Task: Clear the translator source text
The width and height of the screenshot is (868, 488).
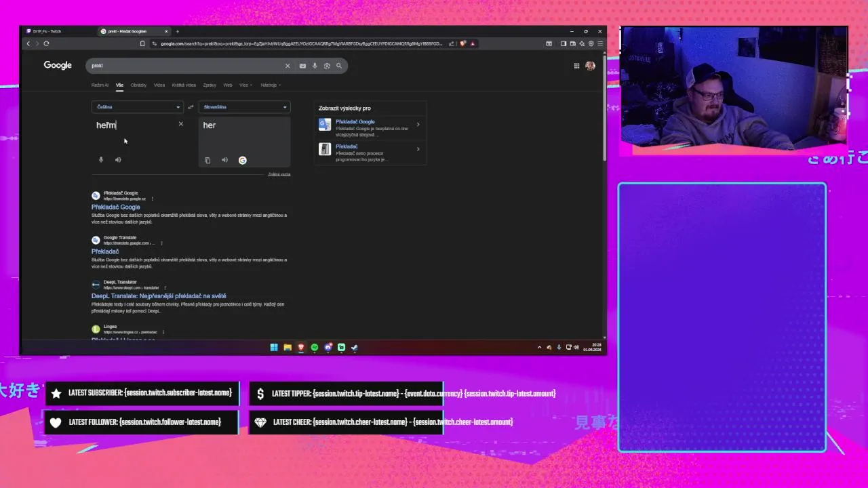Action: [x=181, y=124]
